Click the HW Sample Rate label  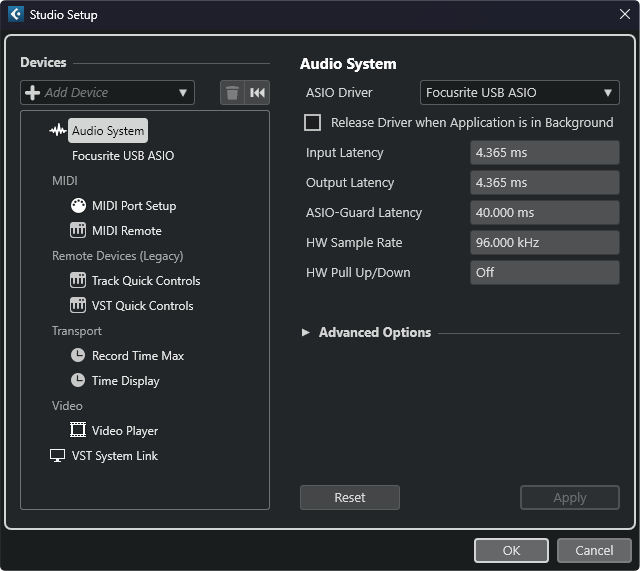coord(354,242)
